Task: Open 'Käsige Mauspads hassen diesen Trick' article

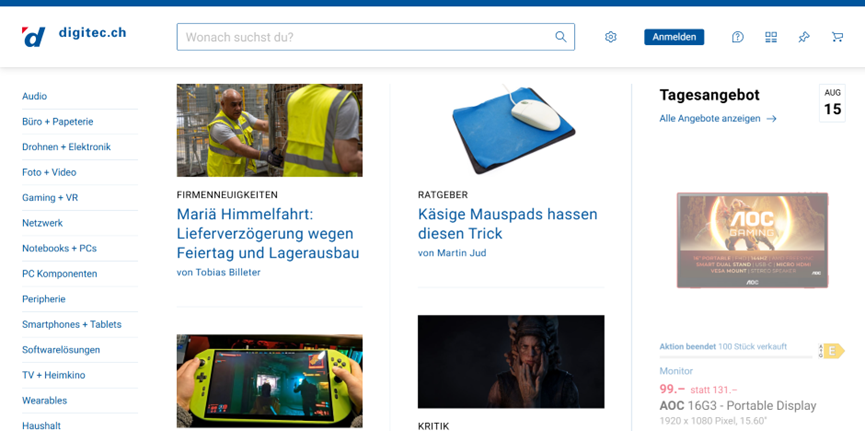Action: pos(507,224)
